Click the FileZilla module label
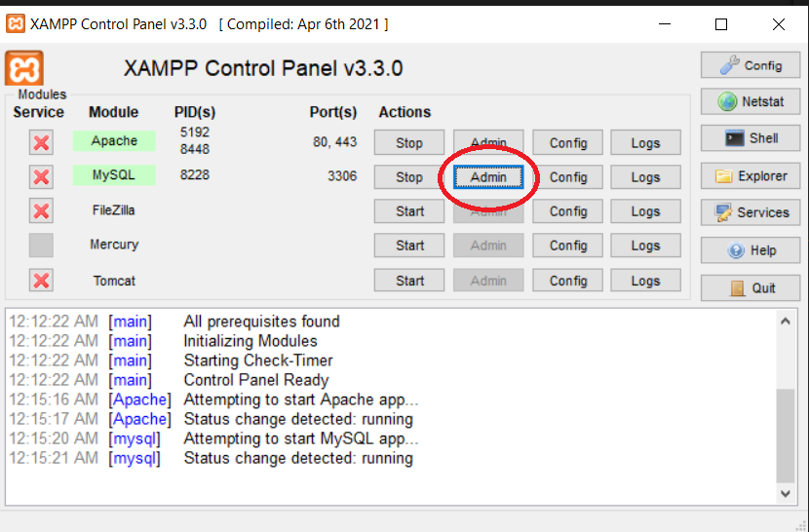 tap(113, 210)
